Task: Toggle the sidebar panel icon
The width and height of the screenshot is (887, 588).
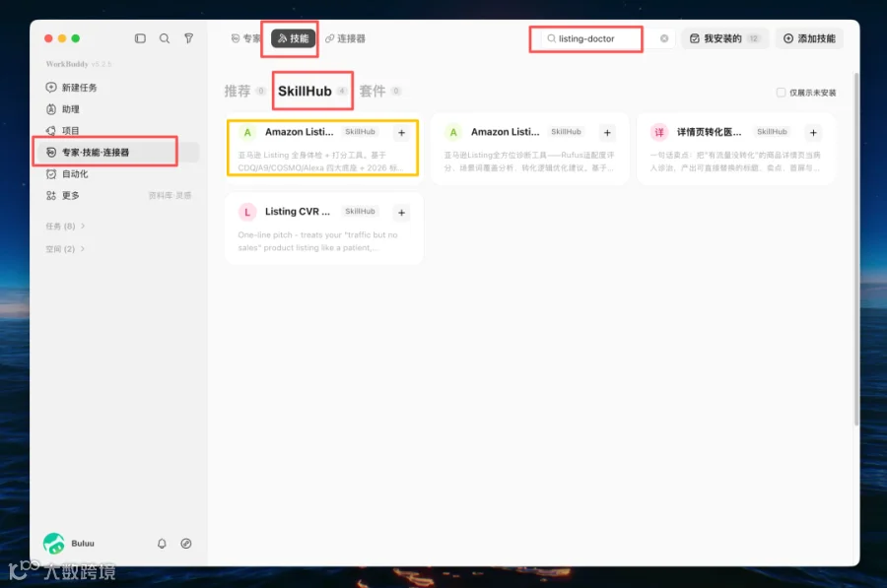Action: pyautogui.click(x=140, y=38)
